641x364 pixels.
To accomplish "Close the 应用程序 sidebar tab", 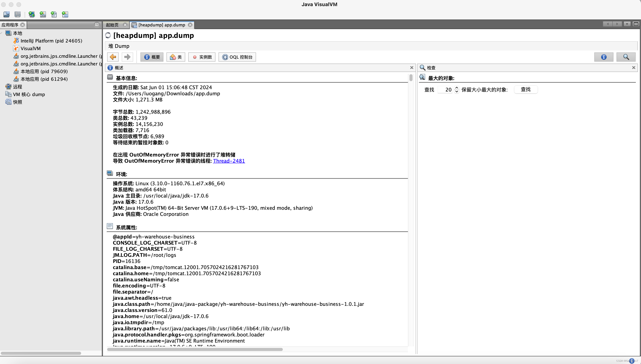I will 23,25.
